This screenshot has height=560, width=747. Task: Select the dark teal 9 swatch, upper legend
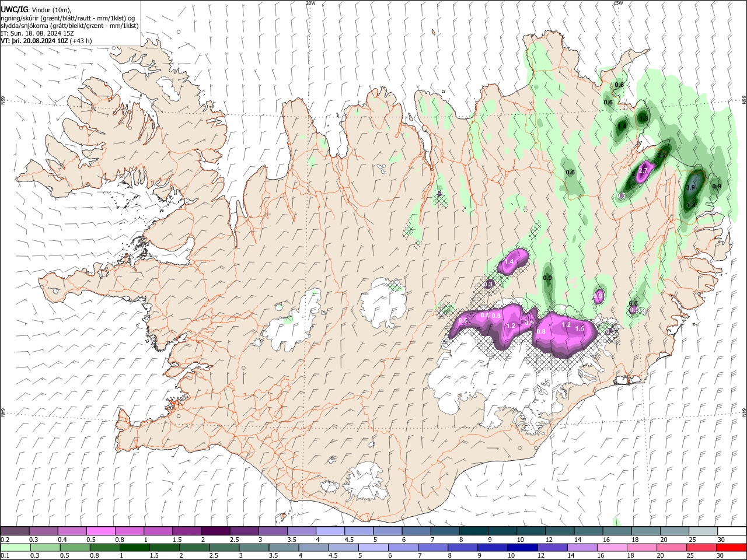click(502, 531)
